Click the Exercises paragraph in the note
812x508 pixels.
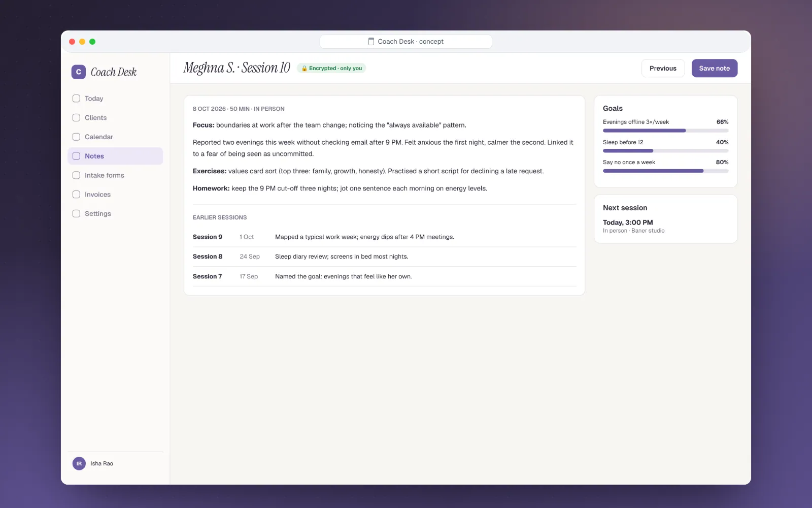[x=368, y=171]
